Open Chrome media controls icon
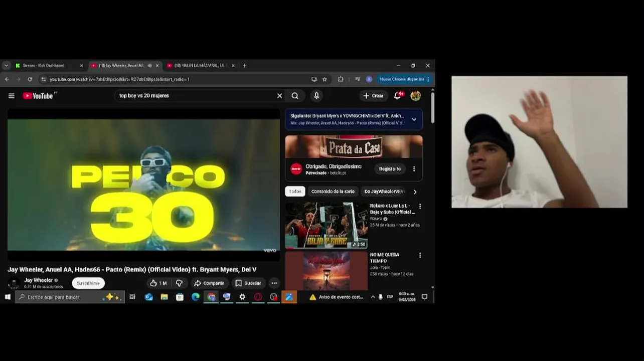The height and width of the screenshot is (361, 644). (357, 79)
